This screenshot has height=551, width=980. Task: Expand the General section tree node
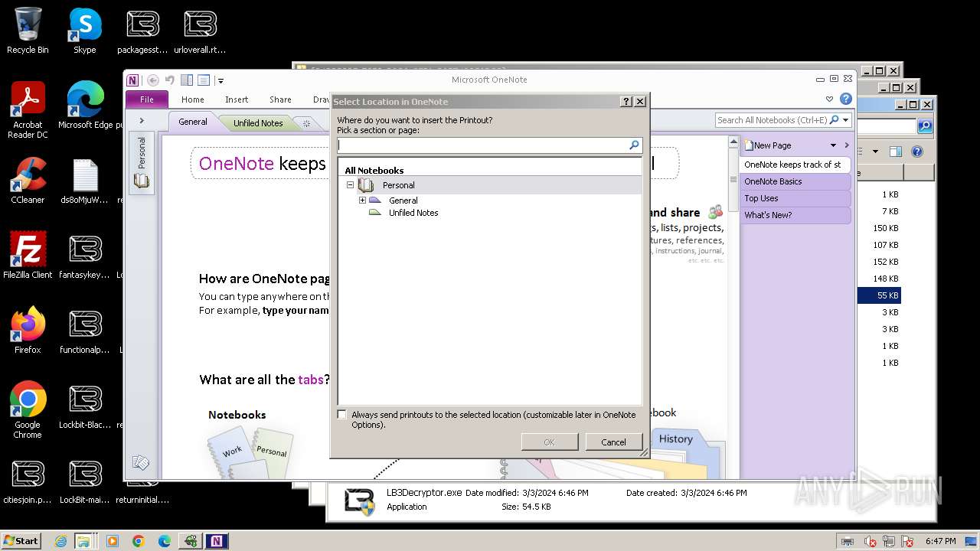coord(362,201)
